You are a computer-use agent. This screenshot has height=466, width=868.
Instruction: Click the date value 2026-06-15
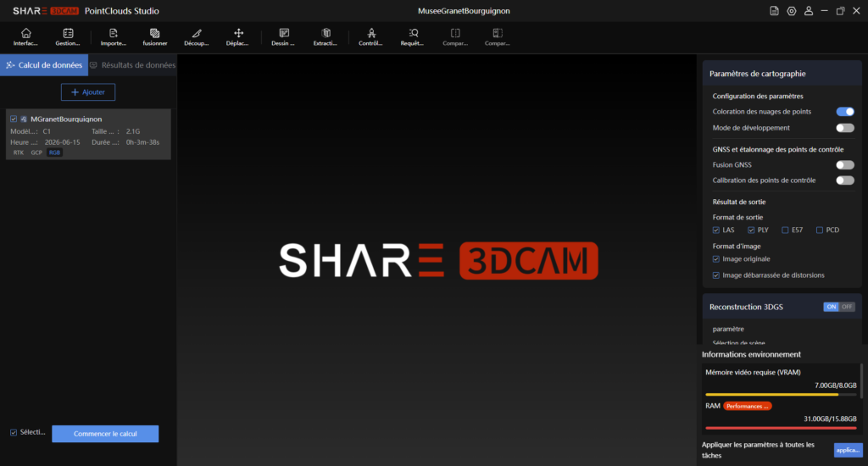click(x=62, y=142)
